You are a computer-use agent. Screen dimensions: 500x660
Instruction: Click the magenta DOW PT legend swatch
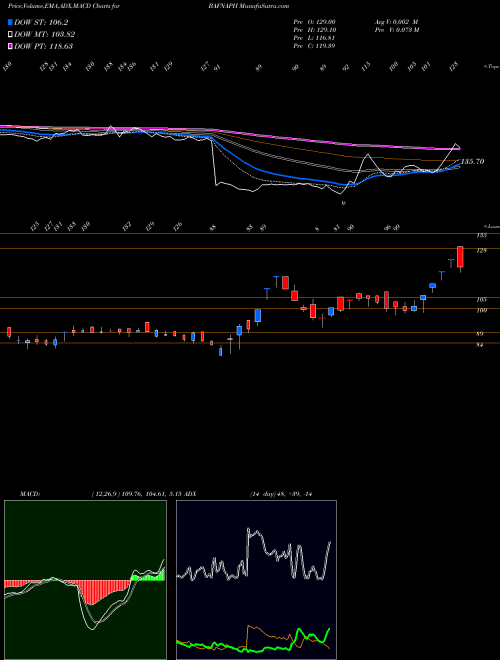[x=11, y=46]
